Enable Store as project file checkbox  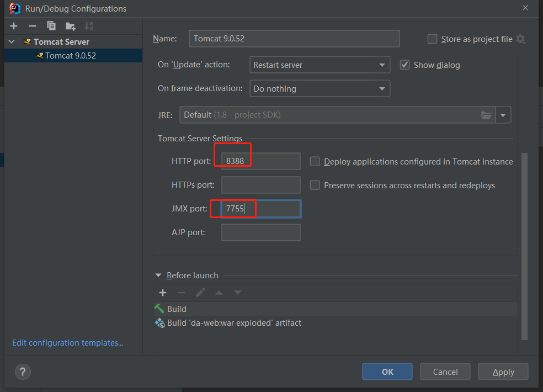click(x=432, y=39)
